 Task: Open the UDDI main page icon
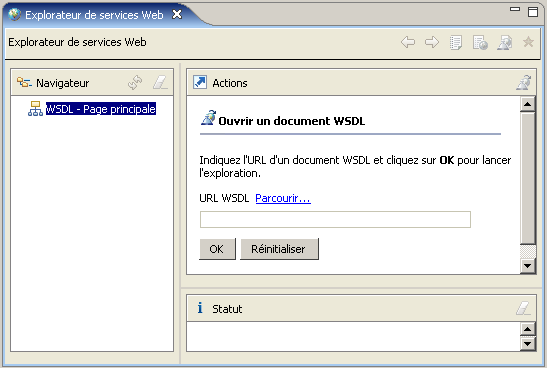[456, 43]
